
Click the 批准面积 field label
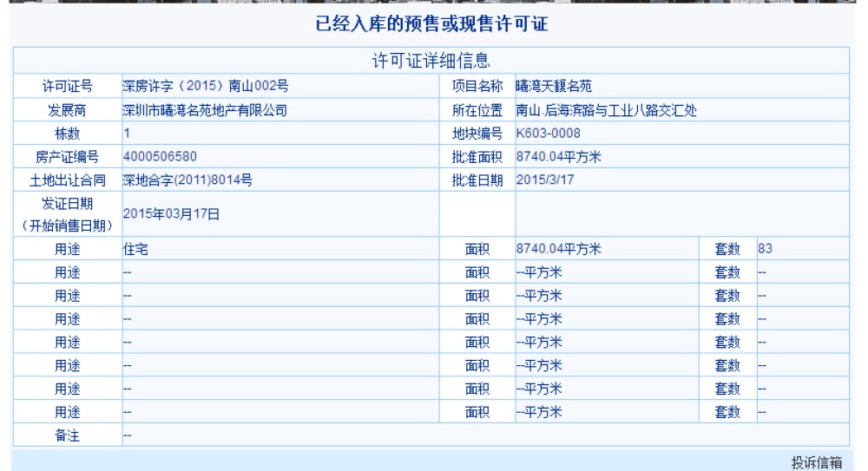pos(477,157)
